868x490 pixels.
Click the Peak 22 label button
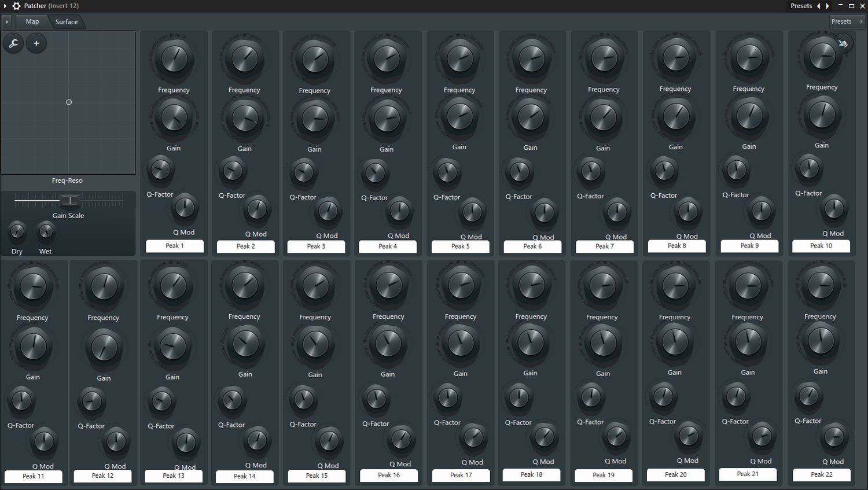point(822,474)
